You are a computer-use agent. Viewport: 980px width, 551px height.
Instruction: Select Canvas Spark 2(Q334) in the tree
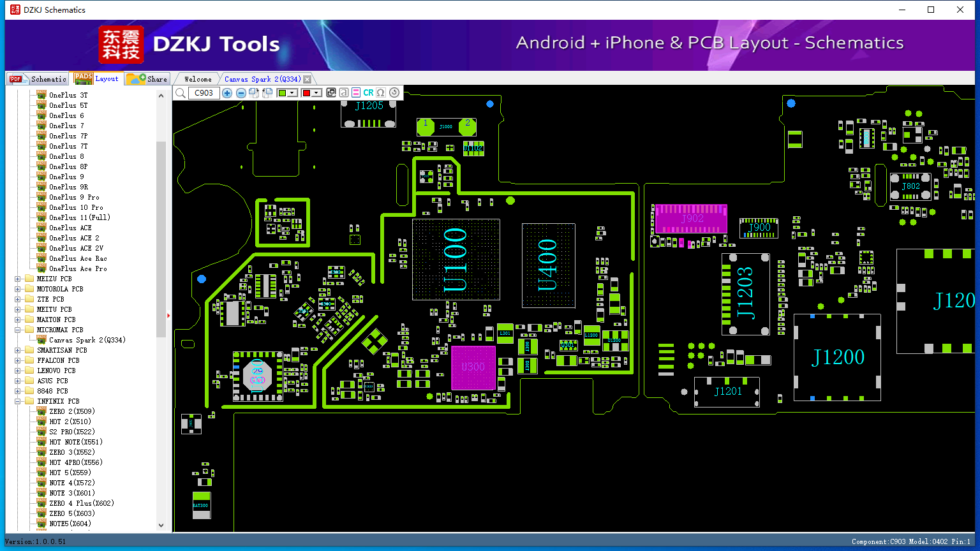click(87, 340)
